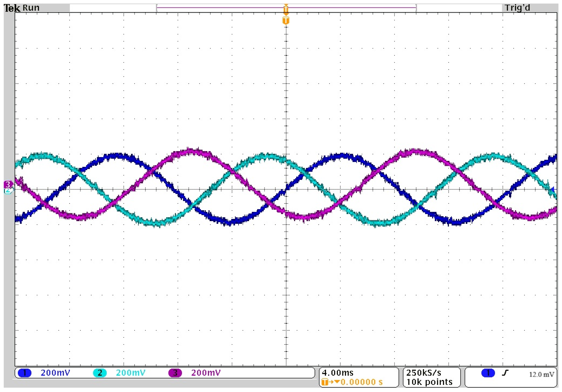Click the channel 1 blue badge
This screenshot has height=392, width=562.
click(24, 373)
